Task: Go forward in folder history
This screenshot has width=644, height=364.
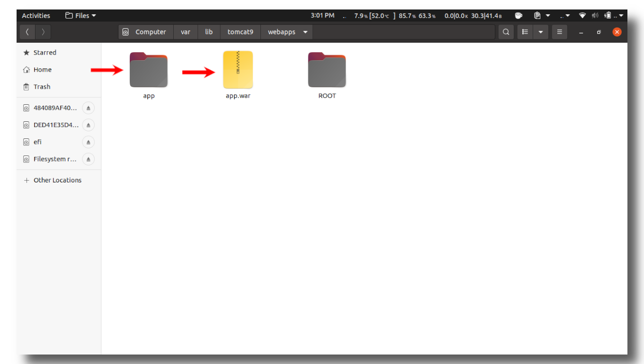Action: coord(43,32)
